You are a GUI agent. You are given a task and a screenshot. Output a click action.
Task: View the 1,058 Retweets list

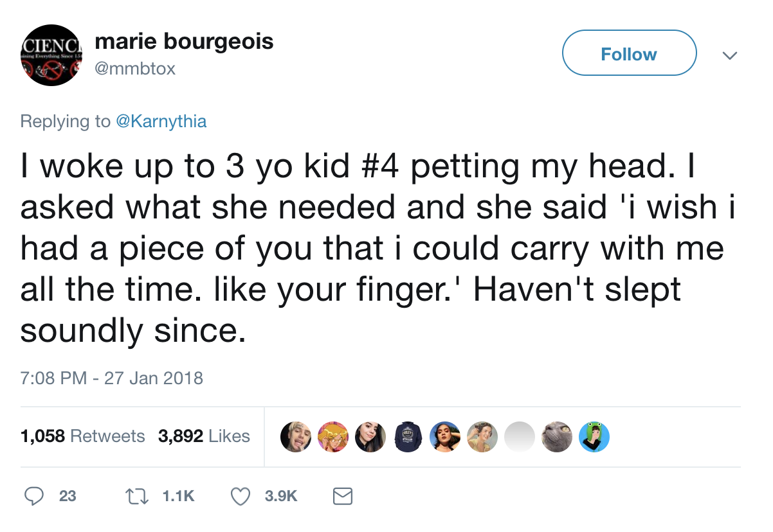83,436
